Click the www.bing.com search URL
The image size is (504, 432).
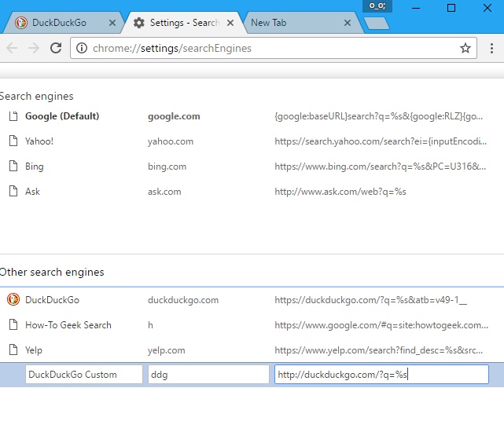click(x=381, y=167)
